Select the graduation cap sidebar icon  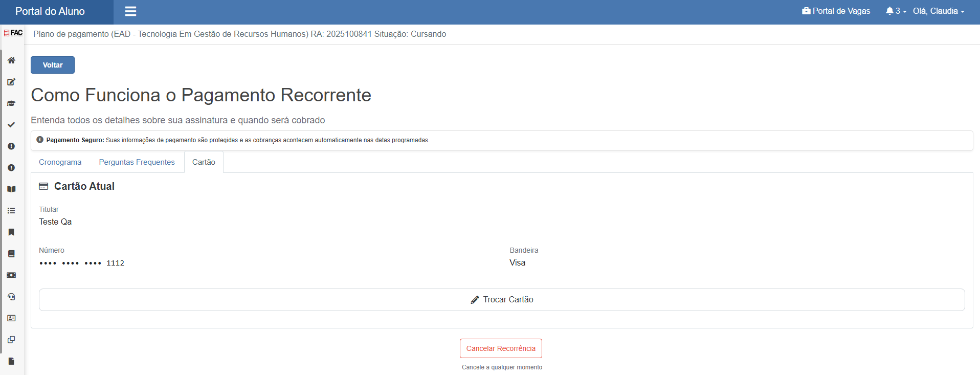tap(11, 103)
